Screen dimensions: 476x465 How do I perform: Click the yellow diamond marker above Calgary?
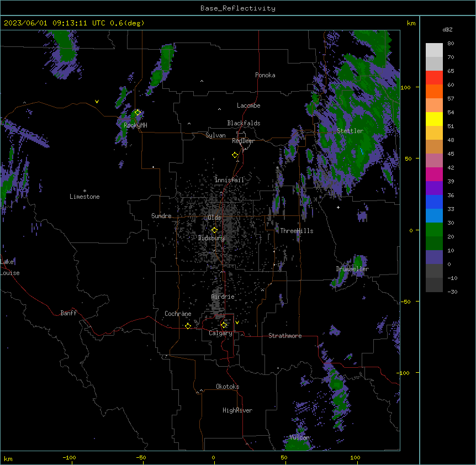pyautogui.click(x=224, y=325)
